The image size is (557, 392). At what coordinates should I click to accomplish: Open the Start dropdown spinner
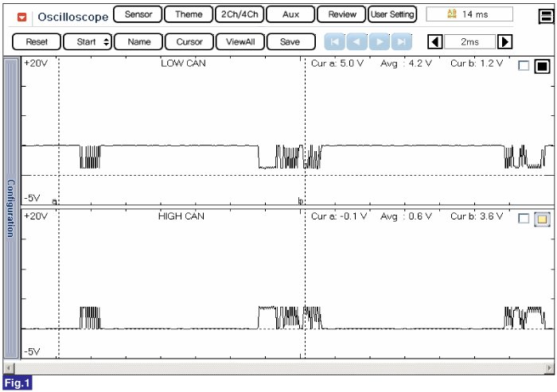(88, 41)
